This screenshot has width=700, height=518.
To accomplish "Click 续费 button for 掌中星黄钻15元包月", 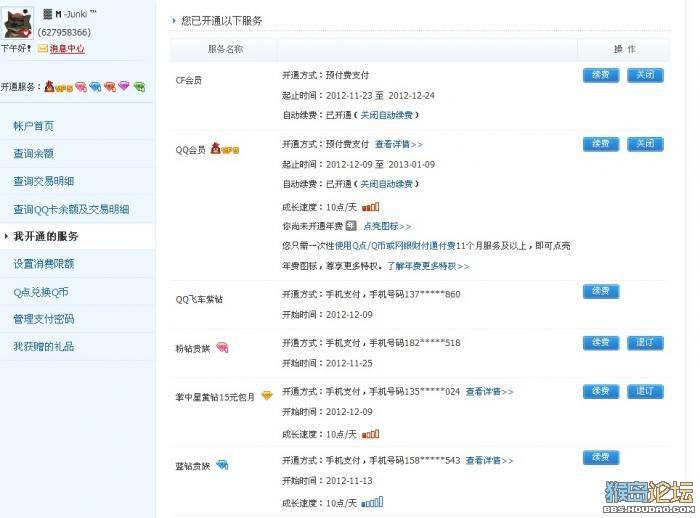I will (x=601, y=392).
